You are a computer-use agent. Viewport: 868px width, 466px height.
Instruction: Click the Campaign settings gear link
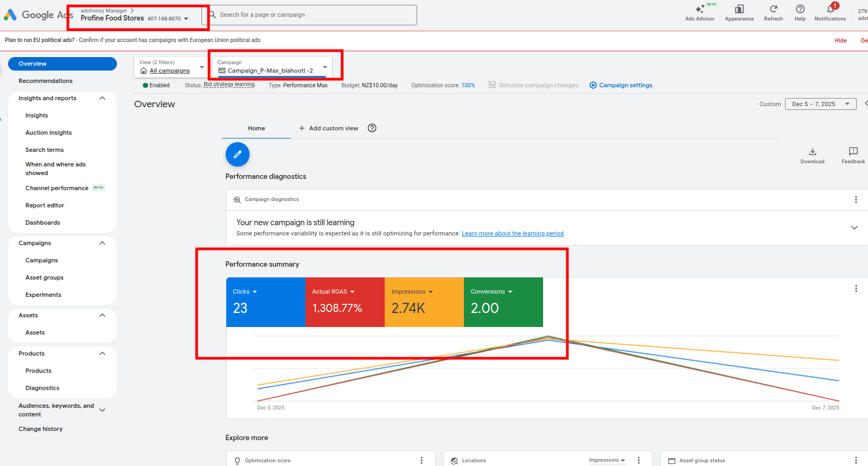coord(621,85)
